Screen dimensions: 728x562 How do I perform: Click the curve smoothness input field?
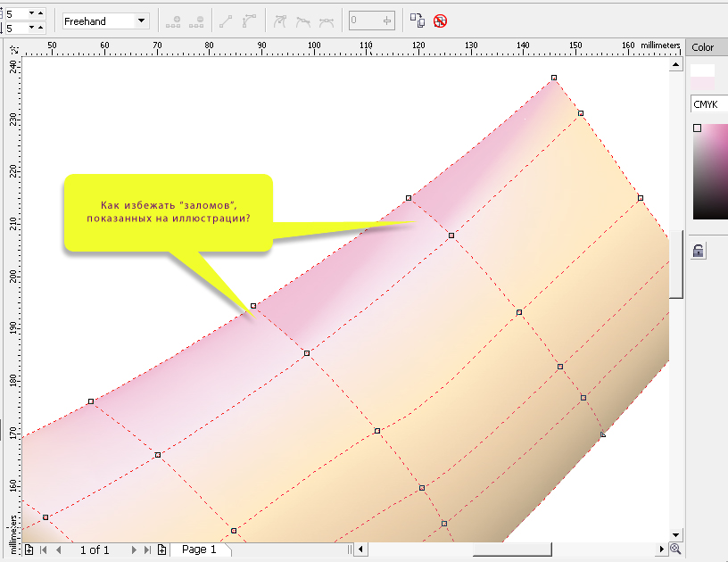pyautogui.click(x=364, y=21)
